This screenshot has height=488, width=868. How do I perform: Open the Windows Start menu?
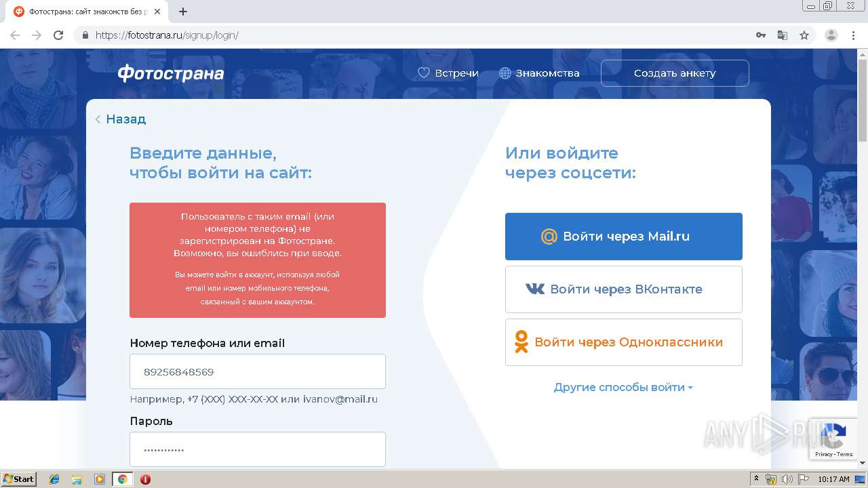[18, 479]
